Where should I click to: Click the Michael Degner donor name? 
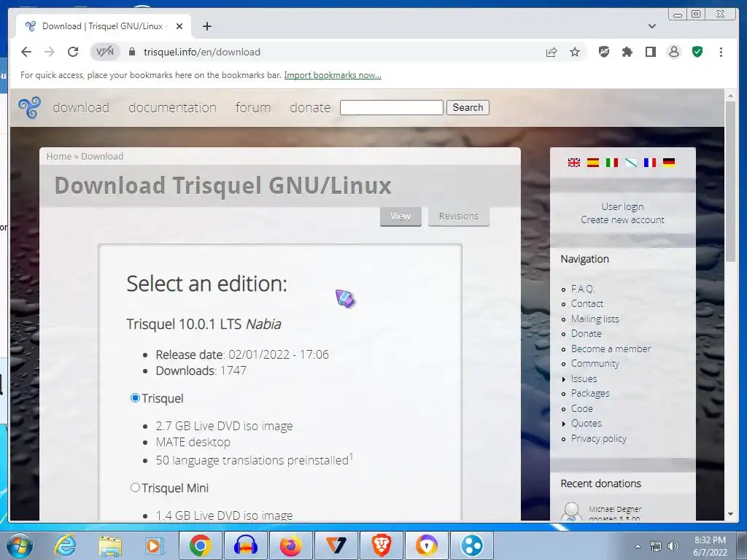(x=615, y=509)
